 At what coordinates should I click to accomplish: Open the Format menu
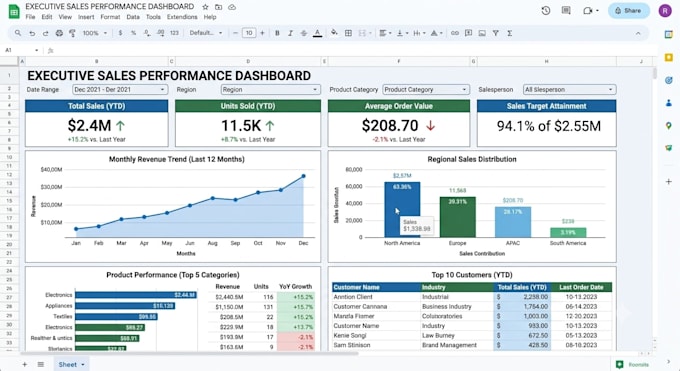pyautogui.click(x=110, y=17)
